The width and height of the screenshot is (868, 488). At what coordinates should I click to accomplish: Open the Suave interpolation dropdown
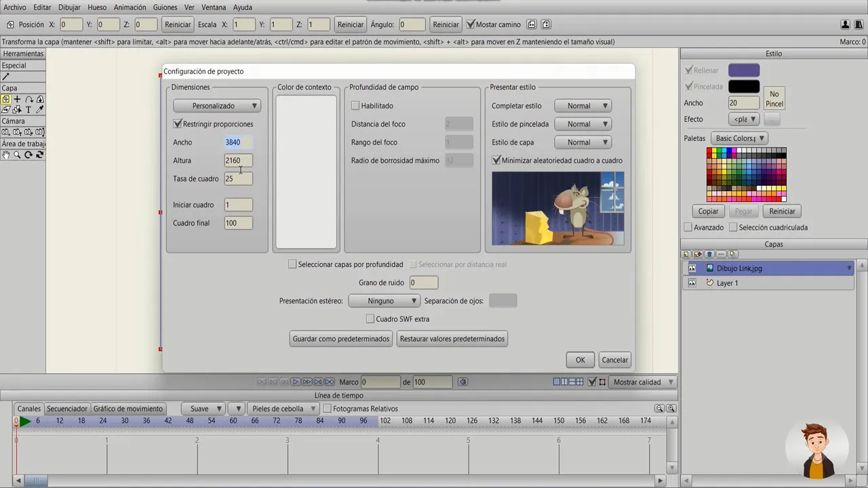(203, 409)
